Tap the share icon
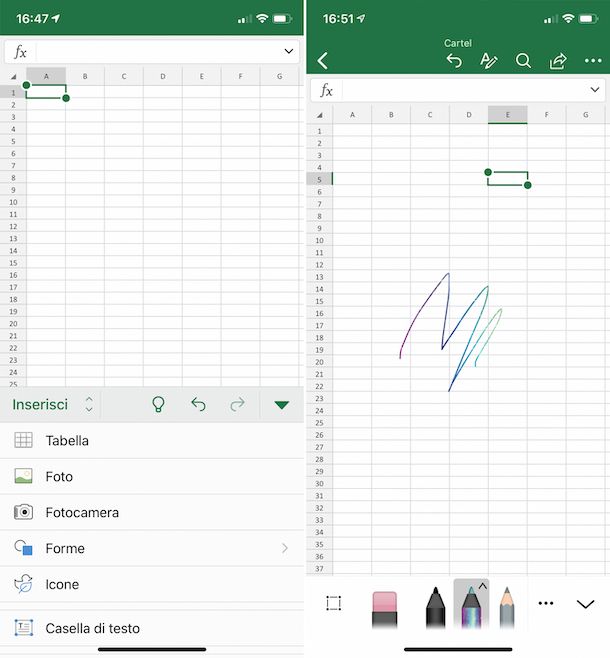The width and height of the screenshot is (610, 658). tap(558, 61)
